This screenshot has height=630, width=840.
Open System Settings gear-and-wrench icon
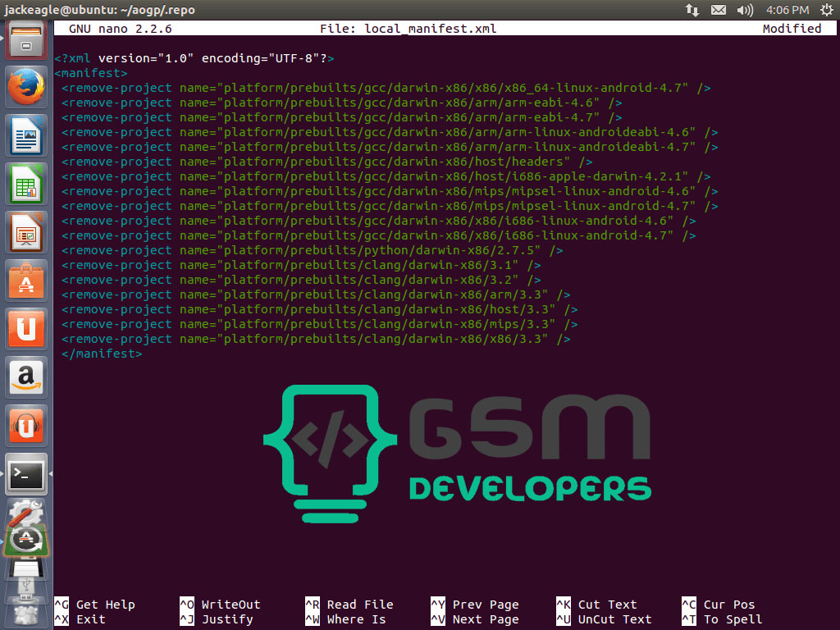click(x=25, y=514)
